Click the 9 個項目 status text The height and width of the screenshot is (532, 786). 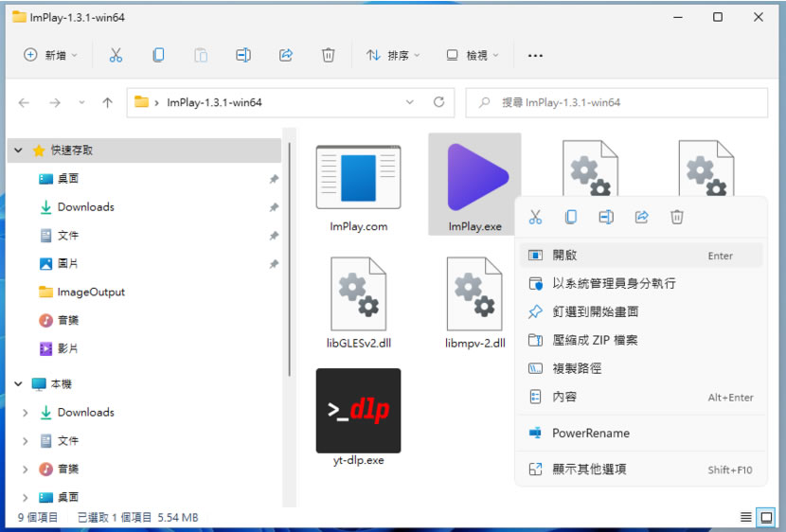point(38,517)
